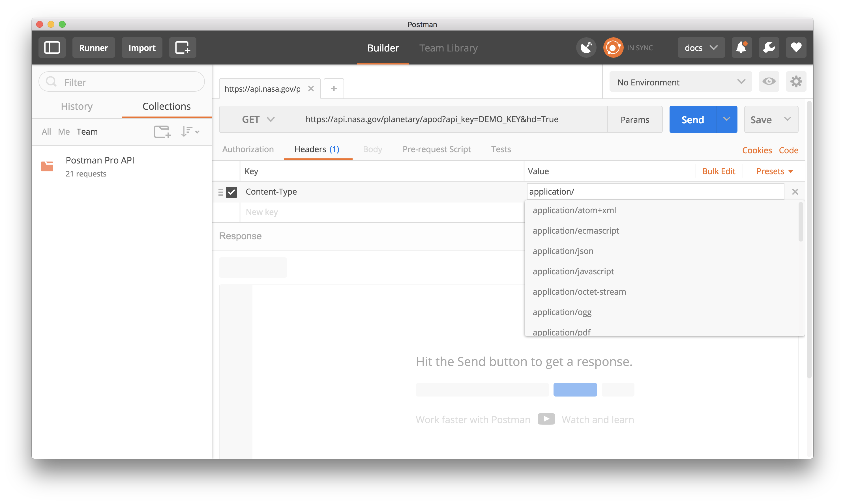Click the Import button
Viewport: 845px width, 504px height.
142,48
